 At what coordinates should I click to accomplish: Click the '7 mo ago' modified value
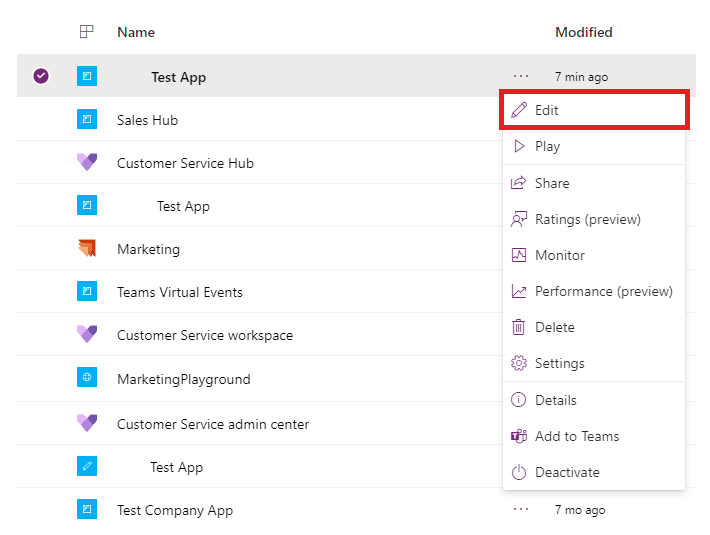[580, 510]
